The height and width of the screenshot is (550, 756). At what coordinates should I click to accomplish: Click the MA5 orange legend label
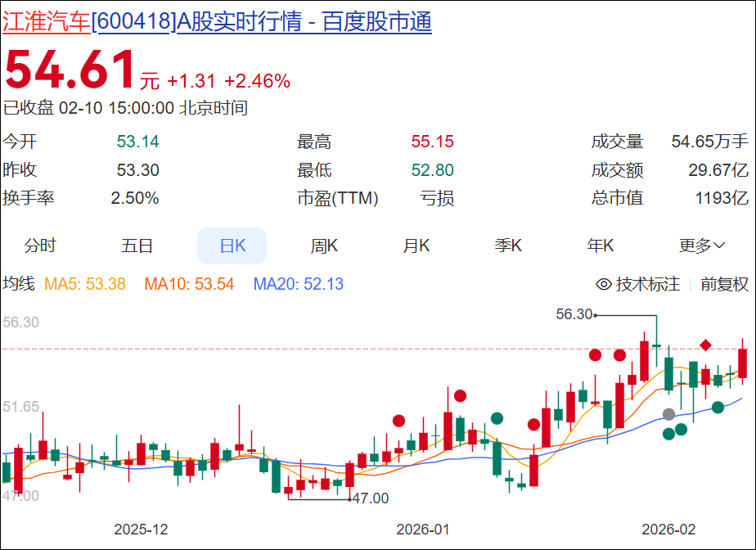tap(85, 284)
